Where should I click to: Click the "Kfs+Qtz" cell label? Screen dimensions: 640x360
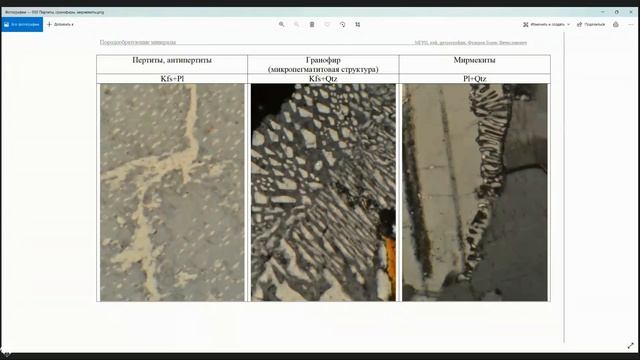(x=323, y=78)
